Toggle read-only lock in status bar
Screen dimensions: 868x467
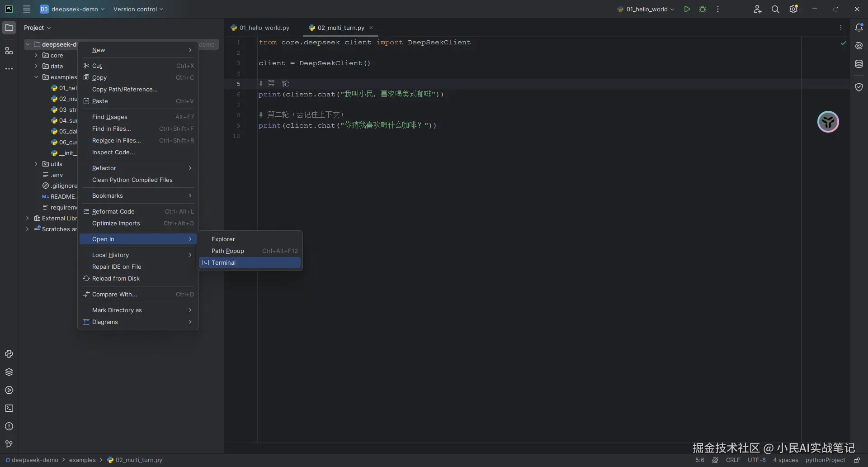857,460
